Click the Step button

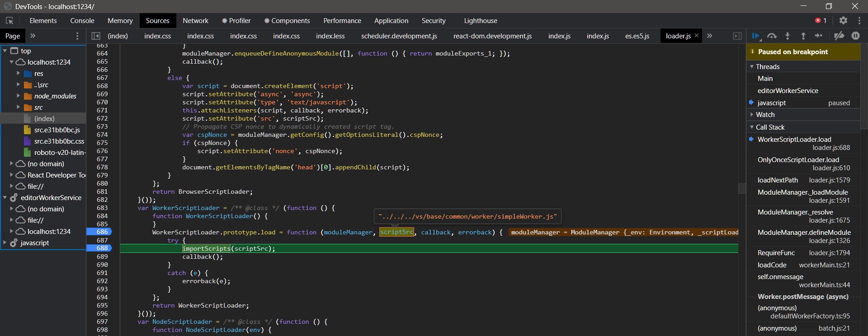coord(819,36)
